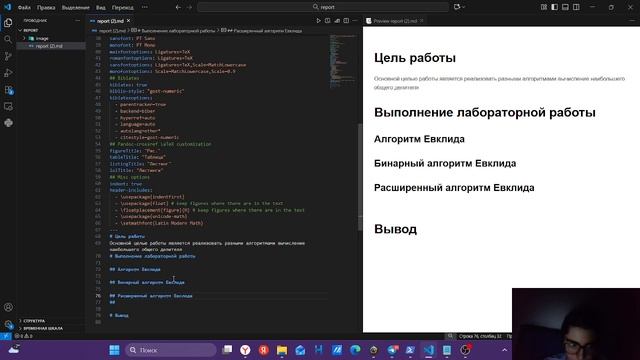Open the overflow menu after Переход

click(145, 7)
